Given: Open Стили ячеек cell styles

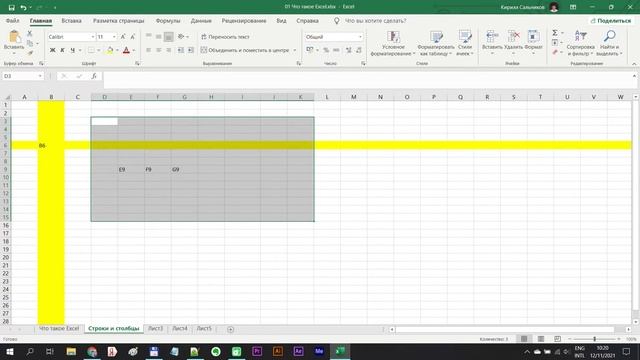Looking at the screenshot, I should point(465,43).
